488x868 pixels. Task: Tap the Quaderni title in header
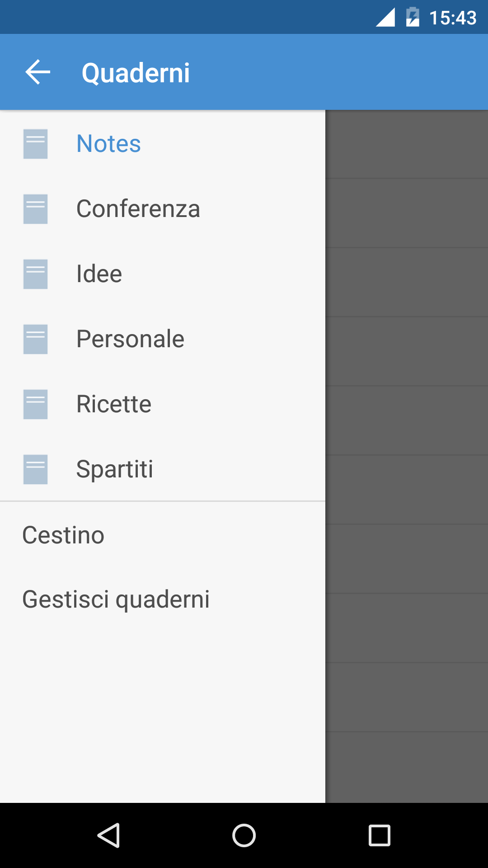tap(136, 73)
